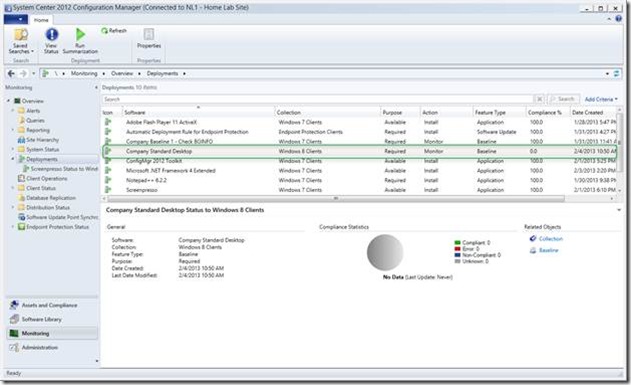Viewport: 631px width, 385px height.
Task: Run Summarization from the ribbon
Action: (x=80, y=41)
